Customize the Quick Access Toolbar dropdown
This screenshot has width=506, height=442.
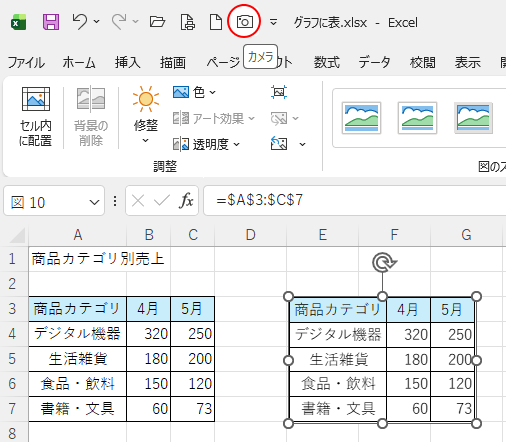(x=273, y=22)
